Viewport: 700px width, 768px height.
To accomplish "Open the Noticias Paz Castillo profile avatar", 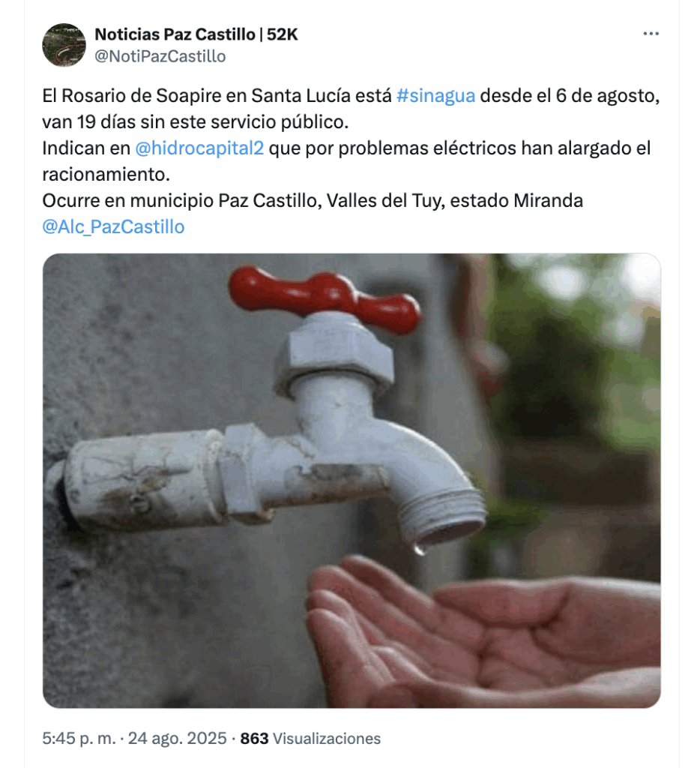I will tap(64, 45).
